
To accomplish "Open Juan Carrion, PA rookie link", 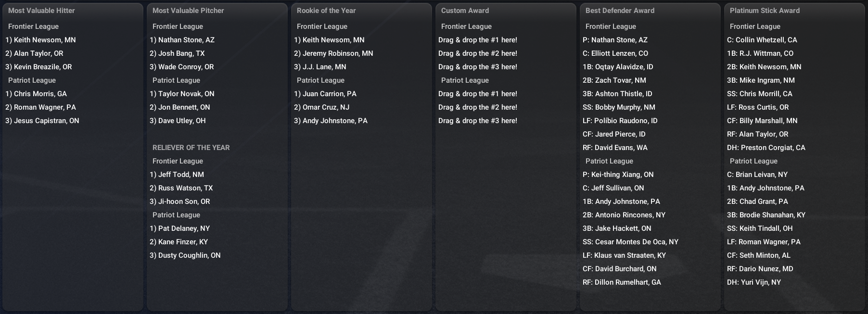I will tap(329, 94).
